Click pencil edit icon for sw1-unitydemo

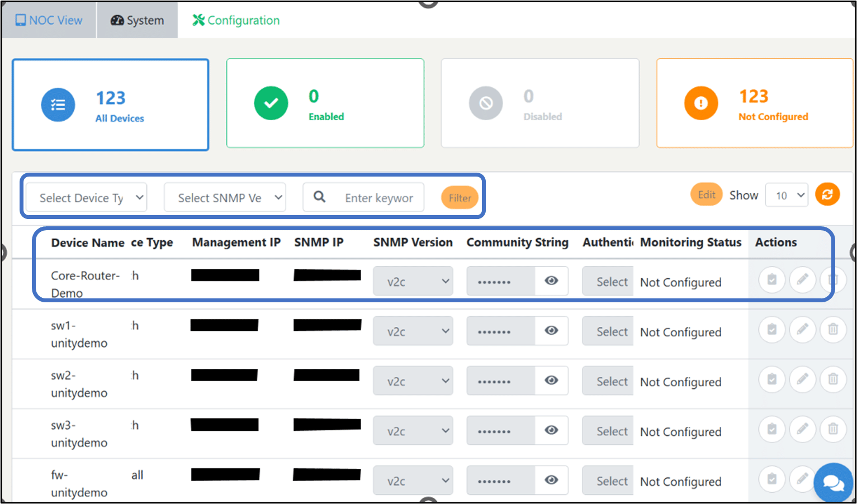coord(802,329)
